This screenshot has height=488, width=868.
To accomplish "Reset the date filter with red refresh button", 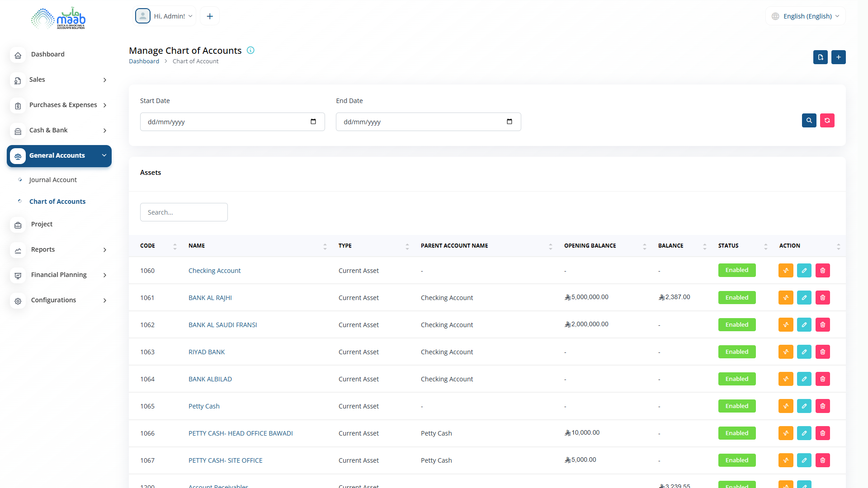I will [x=827, y=121].
